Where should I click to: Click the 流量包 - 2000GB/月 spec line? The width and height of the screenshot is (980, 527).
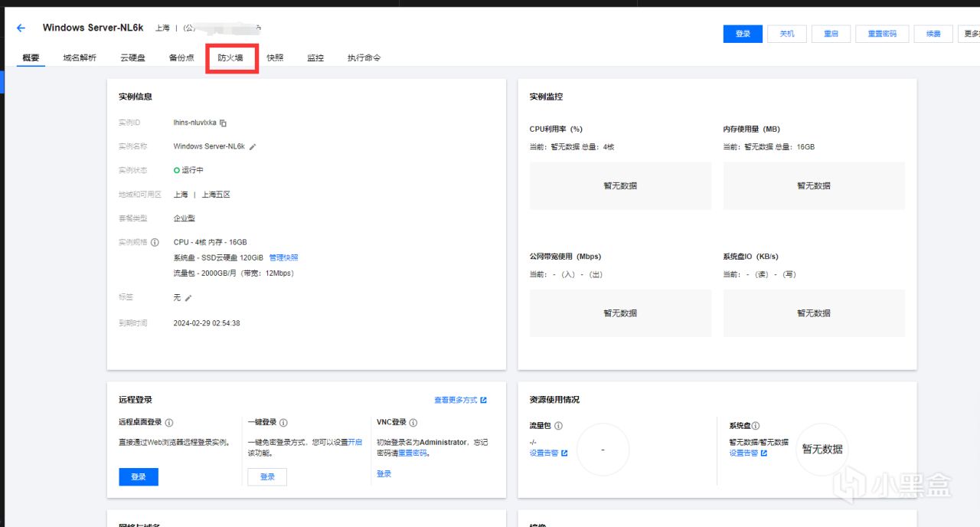pos(234,273)
